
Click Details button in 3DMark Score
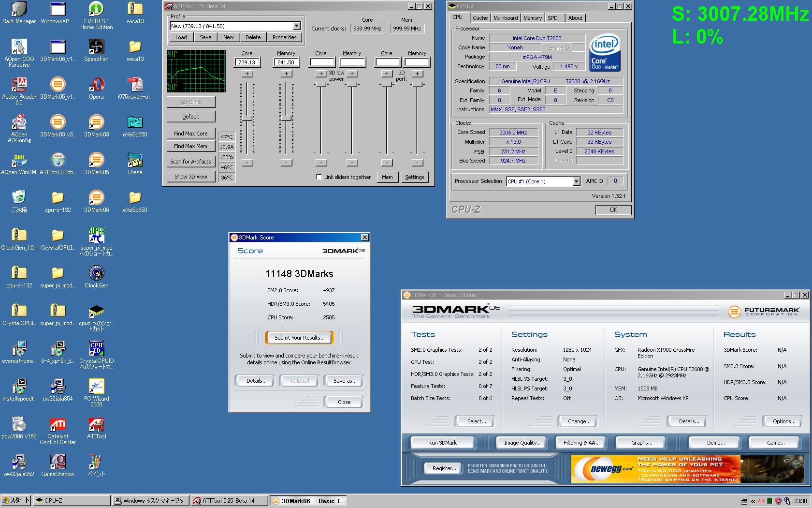click(256, 381)
